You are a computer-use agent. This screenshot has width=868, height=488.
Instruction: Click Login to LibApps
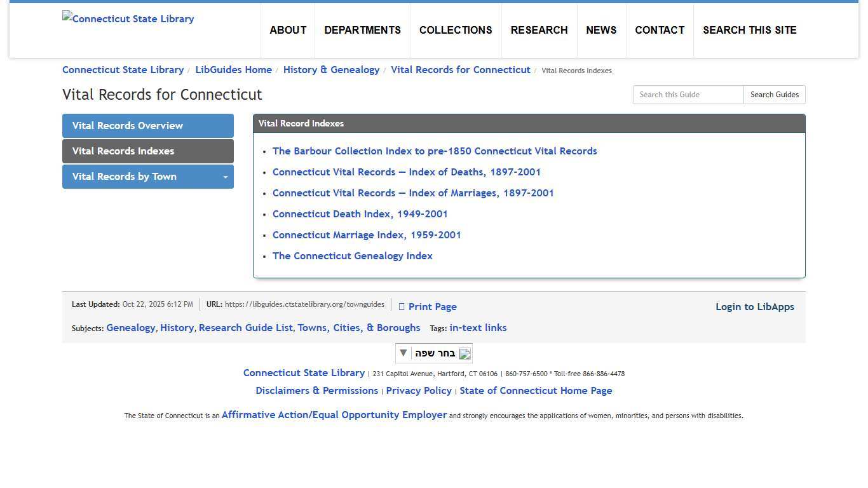(x=755, y=307)
